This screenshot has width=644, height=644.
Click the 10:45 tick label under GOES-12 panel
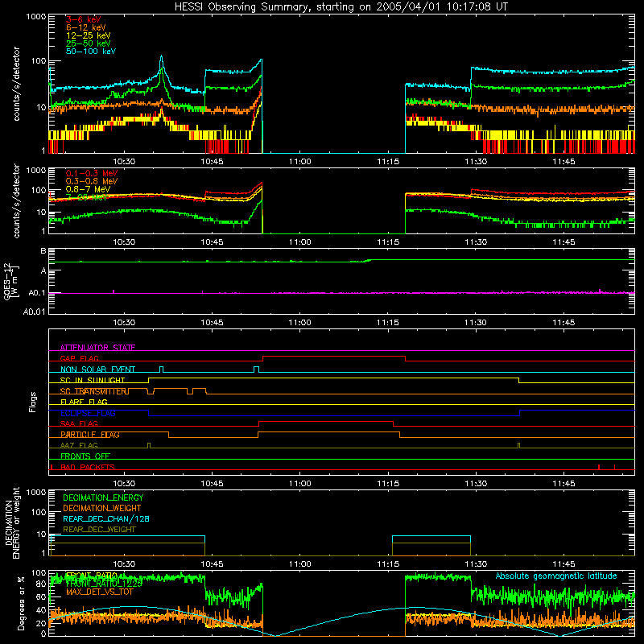coord(212,323)
